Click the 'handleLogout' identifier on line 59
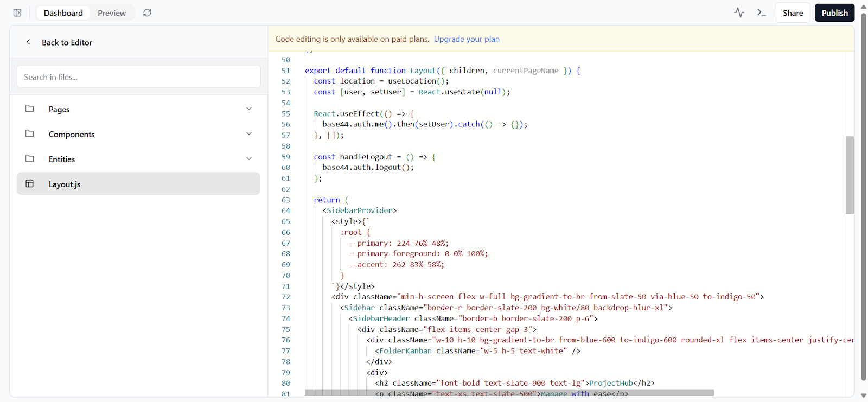This screenshot has height=402, width=868. pyautogui.click(x=366, y=157)
